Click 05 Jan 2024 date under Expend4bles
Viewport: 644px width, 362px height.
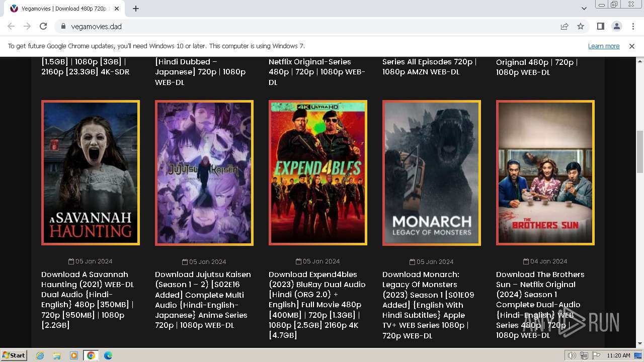pos(318,261)
